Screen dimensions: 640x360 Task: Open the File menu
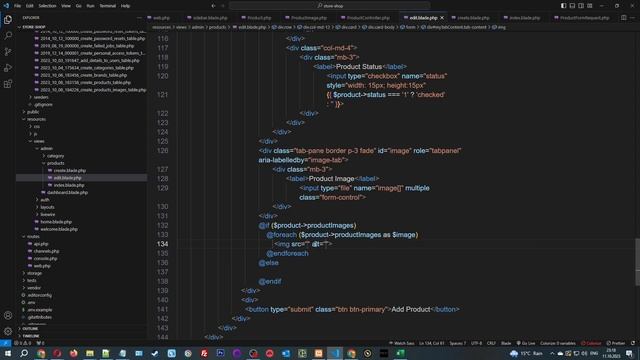tap(18, 6)
